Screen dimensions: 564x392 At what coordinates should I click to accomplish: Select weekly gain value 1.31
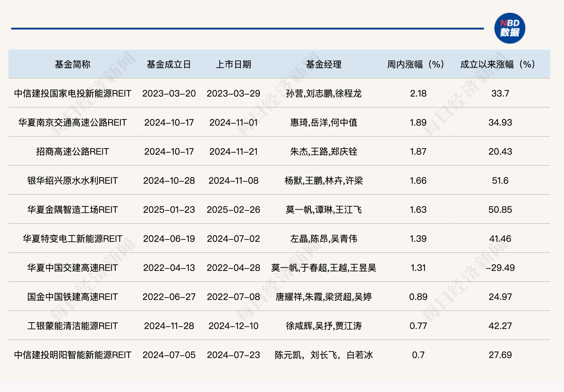(418, 268)
